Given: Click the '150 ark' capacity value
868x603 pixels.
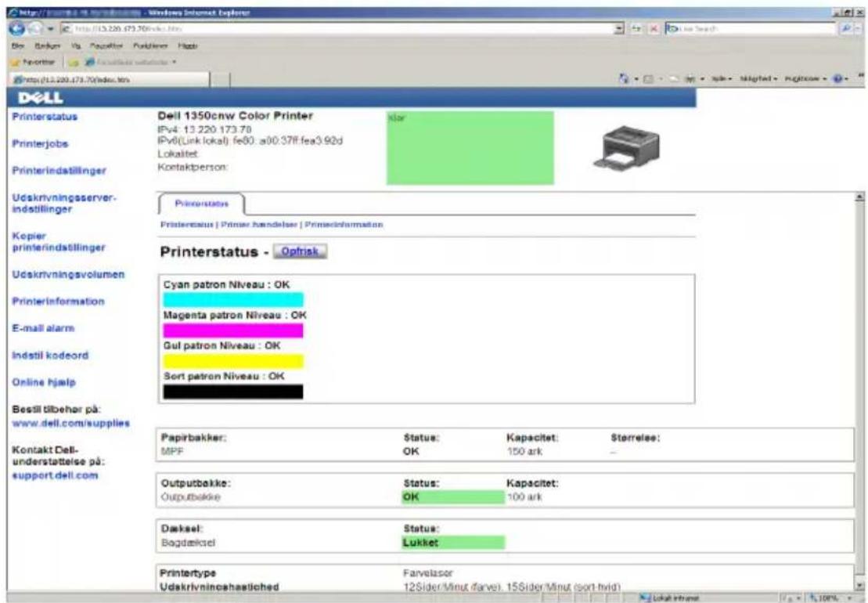Looking at the screenshot, I should coord(524,452).
